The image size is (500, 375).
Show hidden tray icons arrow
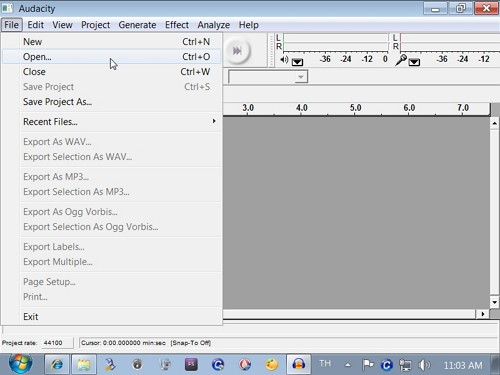[348, 365]
